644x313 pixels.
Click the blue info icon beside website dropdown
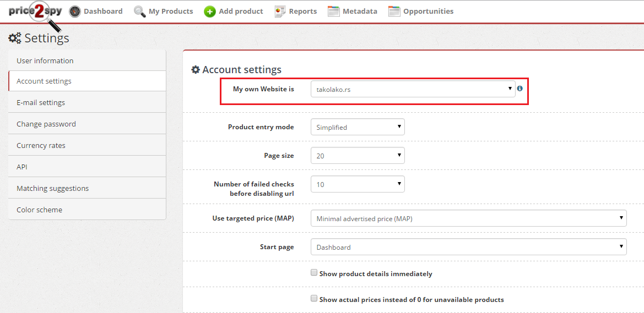pos(520,88)
